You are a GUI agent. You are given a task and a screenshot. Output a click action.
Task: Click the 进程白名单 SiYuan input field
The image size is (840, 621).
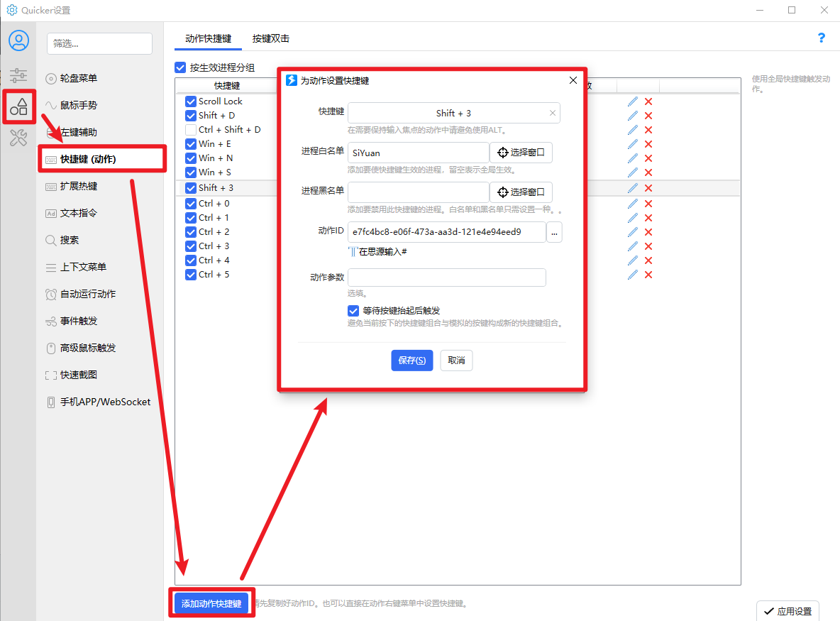419,153
